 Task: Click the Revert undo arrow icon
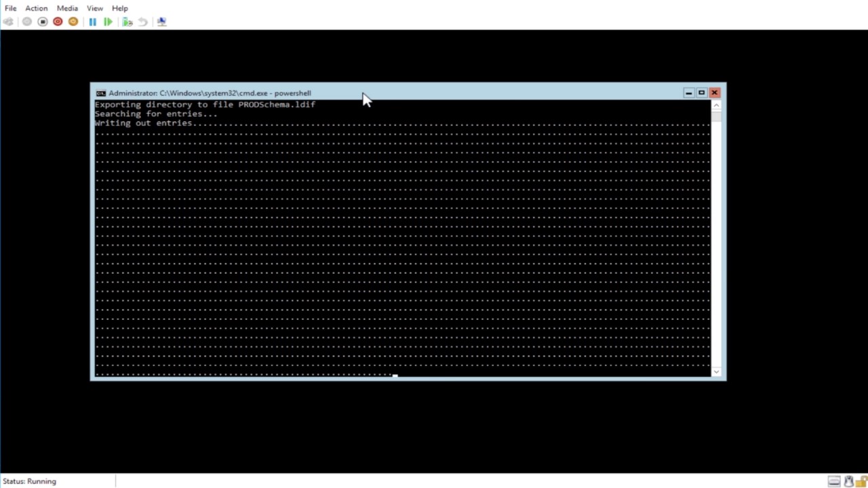(142, 22)
